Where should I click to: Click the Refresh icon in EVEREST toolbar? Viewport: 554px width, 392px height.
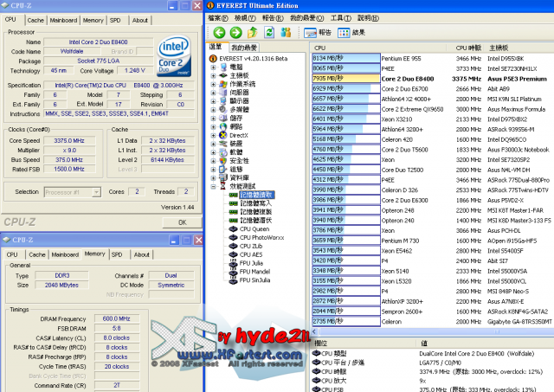pos(269,33)
